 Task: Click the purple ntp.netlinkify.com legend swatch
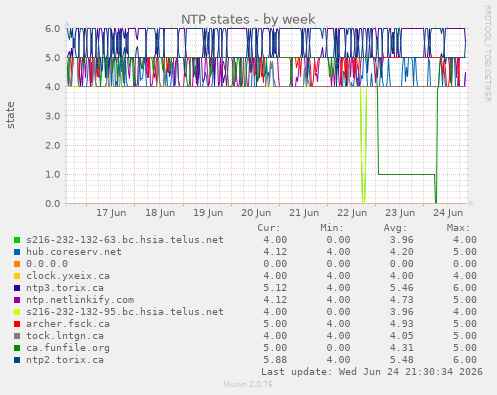(17, 300)
